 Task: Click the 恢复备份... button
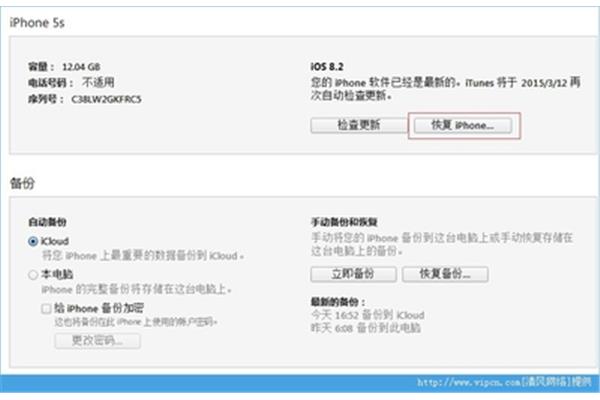445,274
